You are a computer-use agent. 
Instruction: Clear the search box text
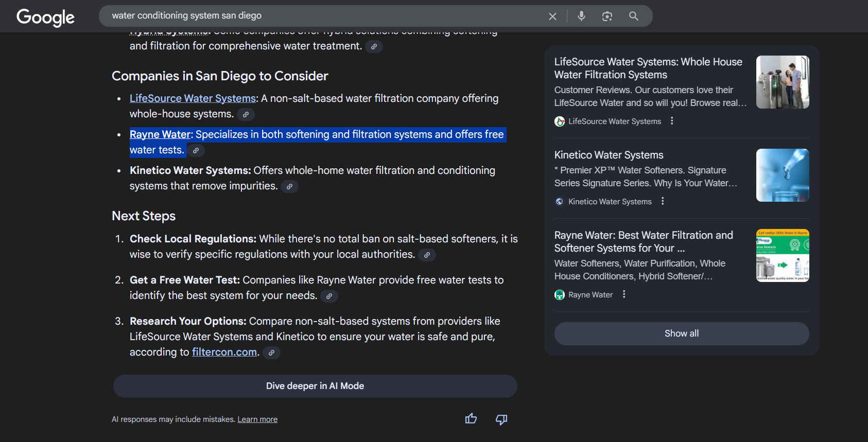click(x=552, y=16)
